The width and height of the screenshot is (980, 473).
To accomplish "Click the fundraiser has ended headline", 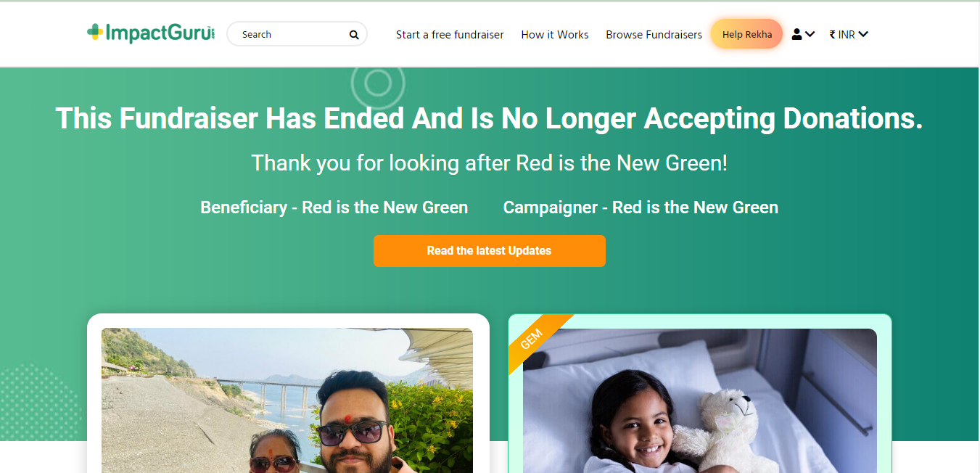I will click(x=489, y=118).
